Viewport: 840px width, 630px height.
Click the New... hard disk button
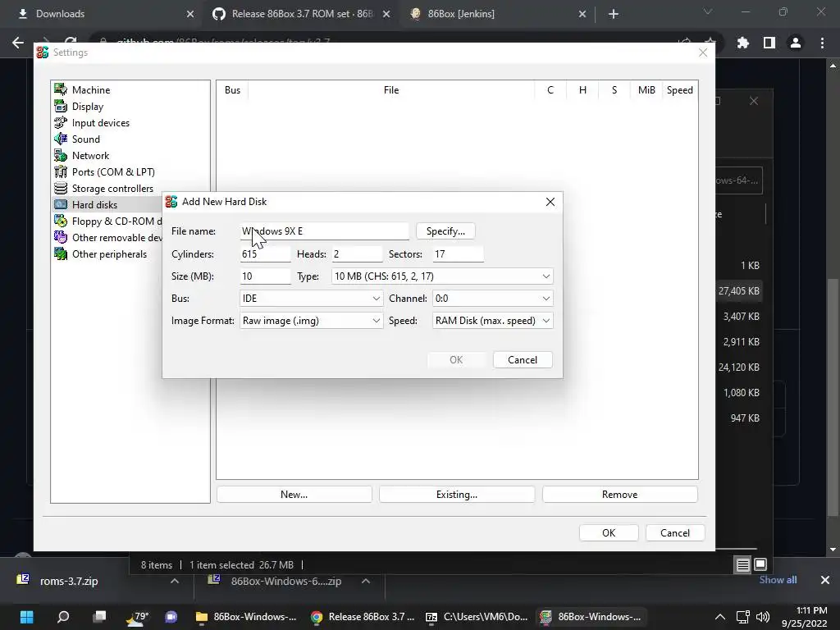[294, 495]
